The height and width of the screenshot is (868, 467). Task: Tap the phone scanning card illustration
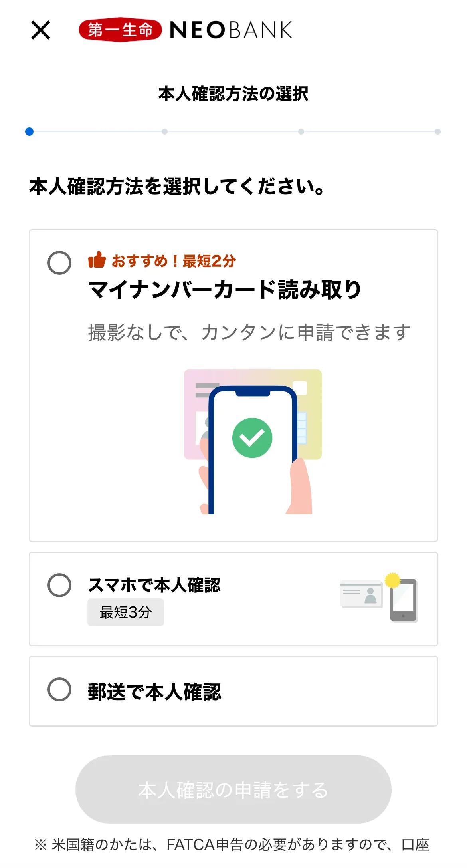pyautogui.click(x=253, y=442)
